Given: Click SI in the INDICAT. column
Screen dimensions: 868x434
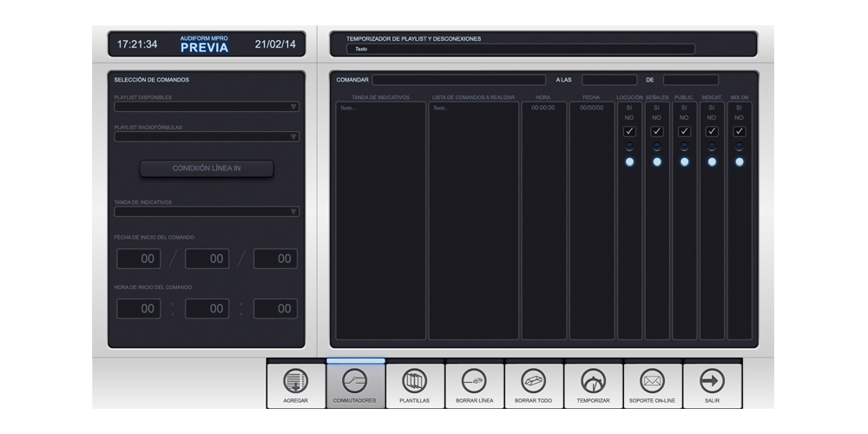Looking at the screenshot, I should 712,108.
